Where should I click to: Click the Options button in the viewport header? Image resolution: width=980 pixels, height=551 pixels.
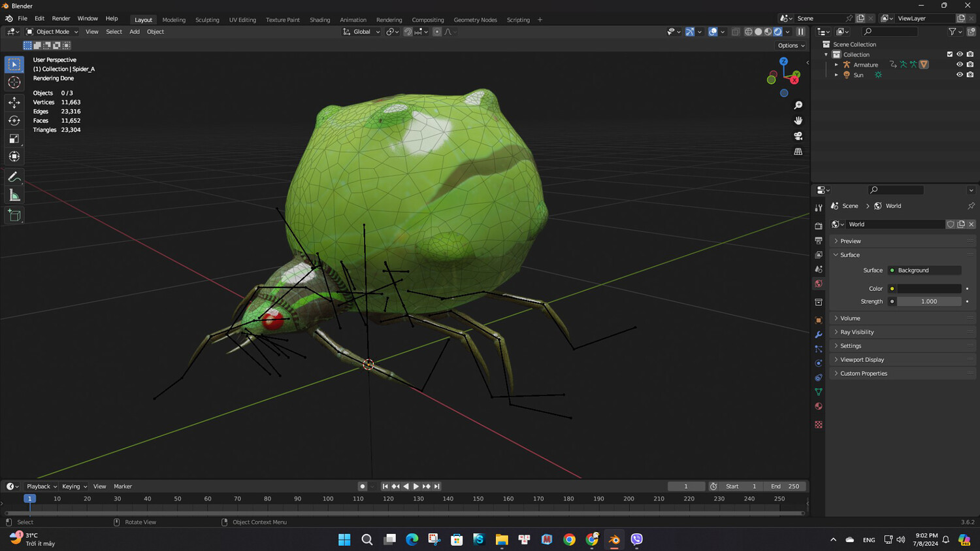coord(791,46)
